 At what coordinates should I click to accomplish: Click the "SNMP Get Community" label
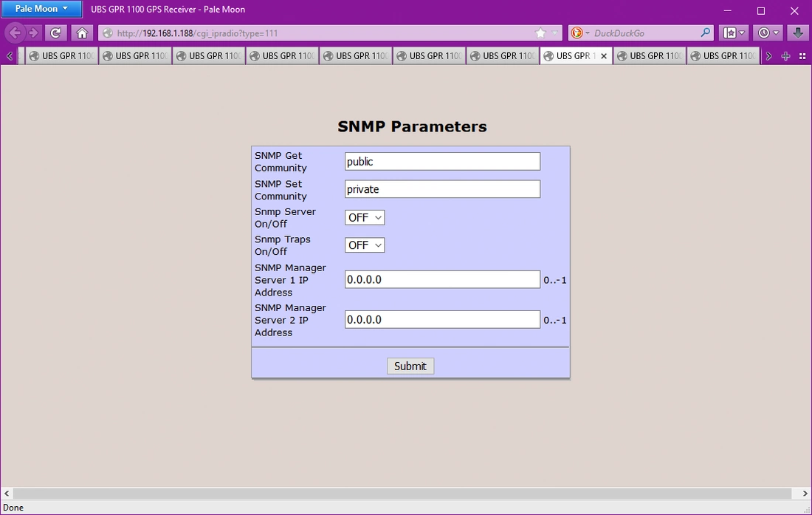click(281, 162)
